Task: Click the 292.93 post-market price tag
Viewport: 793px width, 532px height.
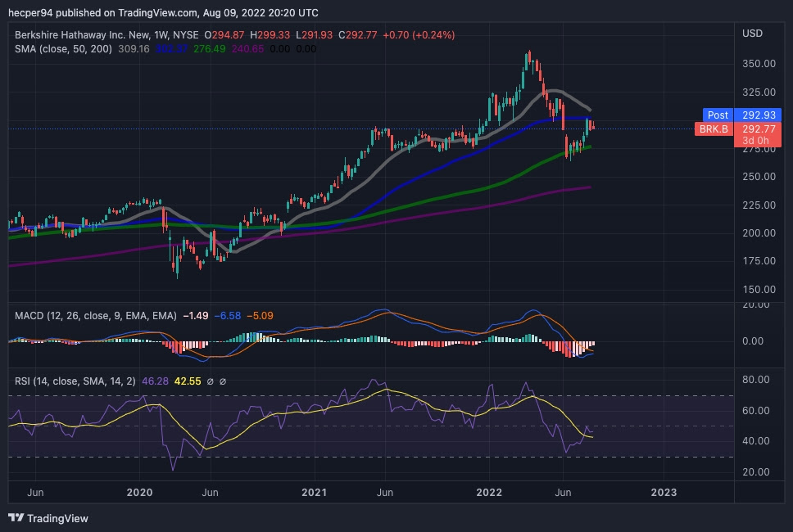Action: coord(758,115)
